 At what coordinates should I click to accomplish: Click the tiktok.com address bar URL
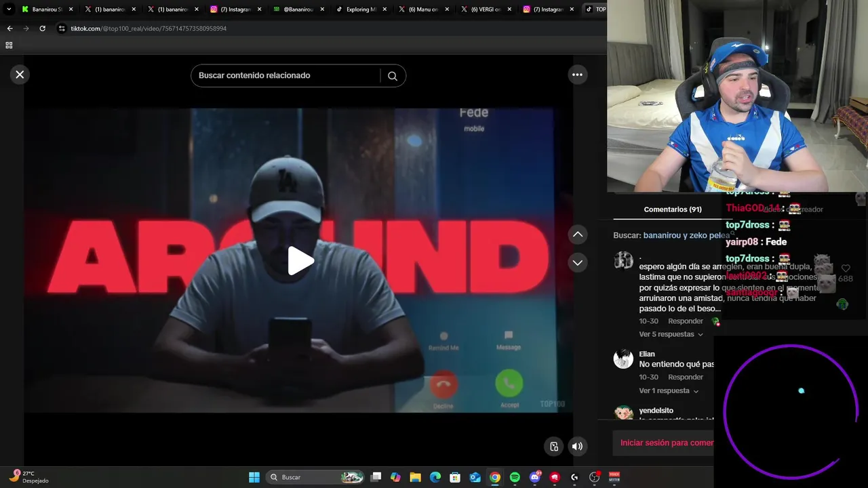click(149, 28)
